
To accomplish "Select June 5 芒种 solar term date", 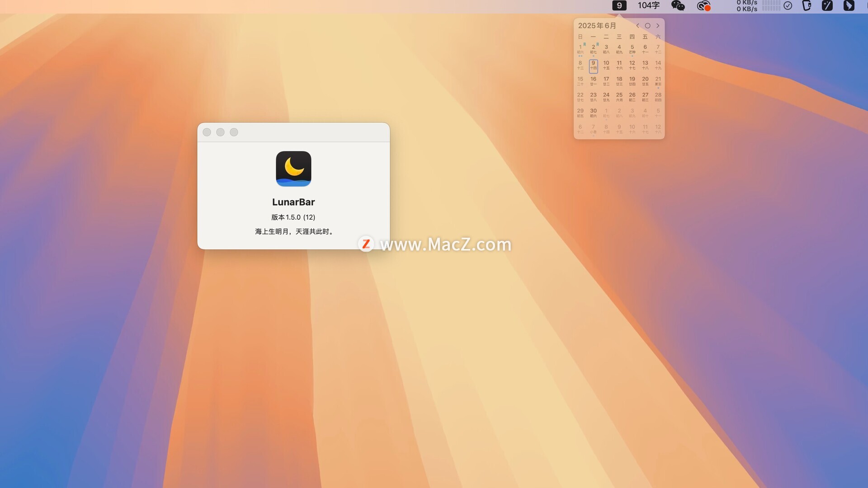I will [632, 49].
